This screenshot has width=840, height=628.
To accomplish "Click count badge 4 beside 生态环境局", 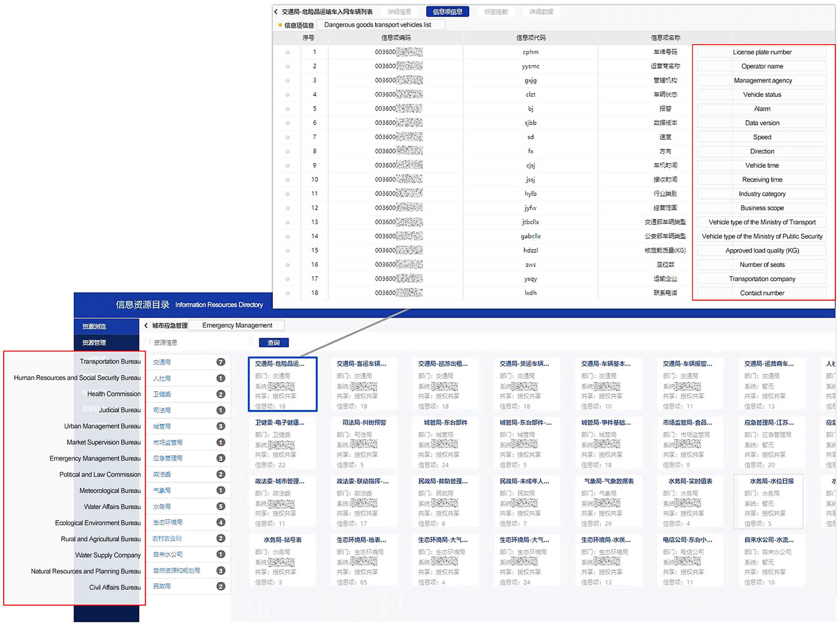I will 221,522.
